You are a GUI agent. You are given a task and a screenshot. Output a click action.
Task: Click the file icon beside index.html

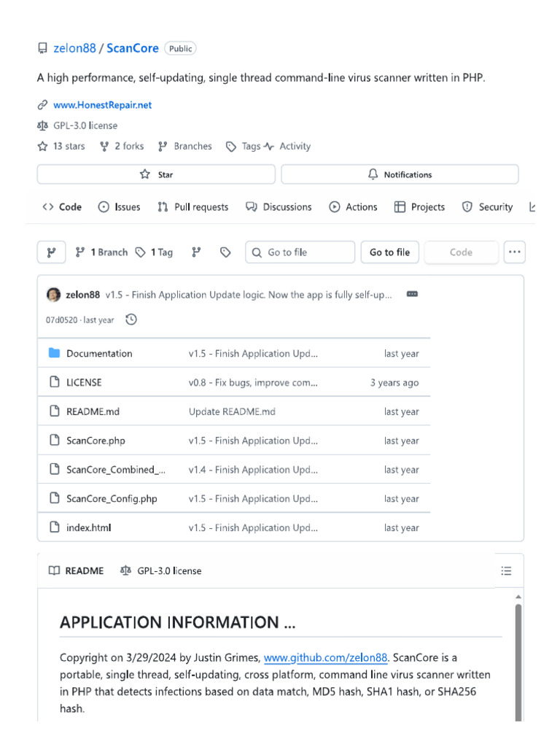(x=55, y=527)
